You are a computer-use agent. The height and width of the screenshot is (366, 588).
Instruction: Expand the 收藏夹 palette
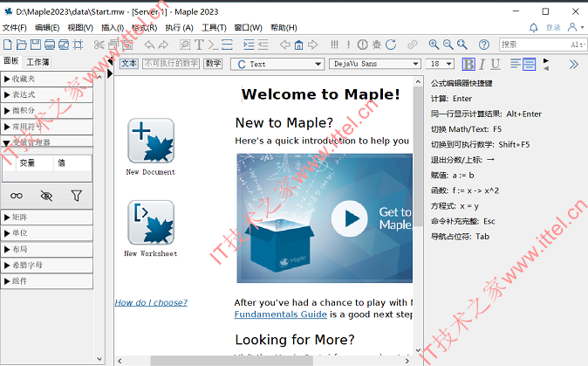click(x=46, y=79)
